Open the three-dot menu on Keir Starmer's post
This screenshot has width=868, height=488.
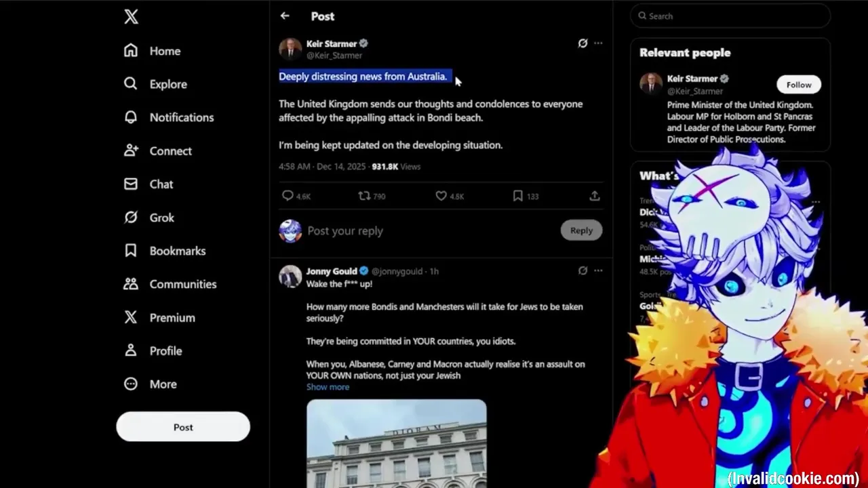coord(598,43)
